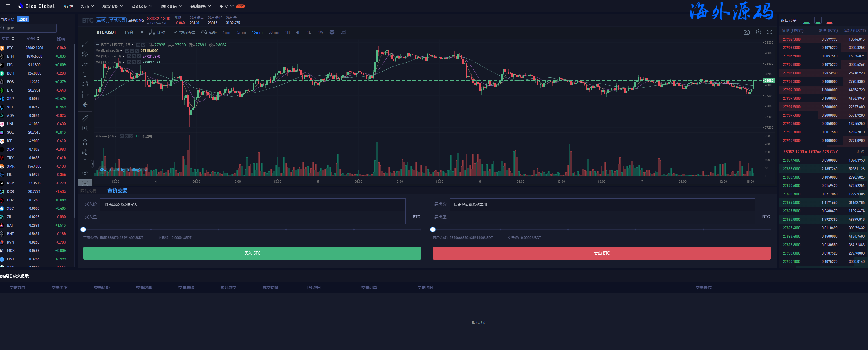Toggle lock all drawing tools icon
The image size is (868, 350).
pos(85,162)
